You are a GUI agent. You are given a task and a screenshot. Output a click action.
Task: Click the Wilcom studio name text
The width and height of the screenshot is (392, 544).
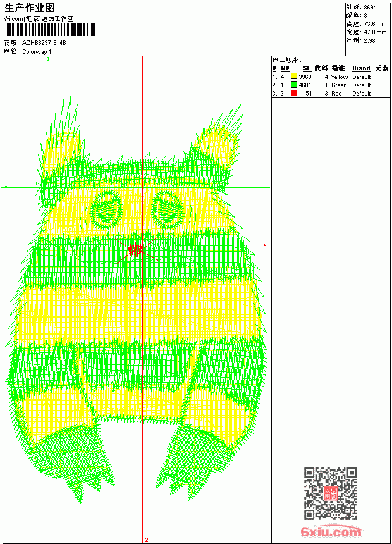point(39,19)
